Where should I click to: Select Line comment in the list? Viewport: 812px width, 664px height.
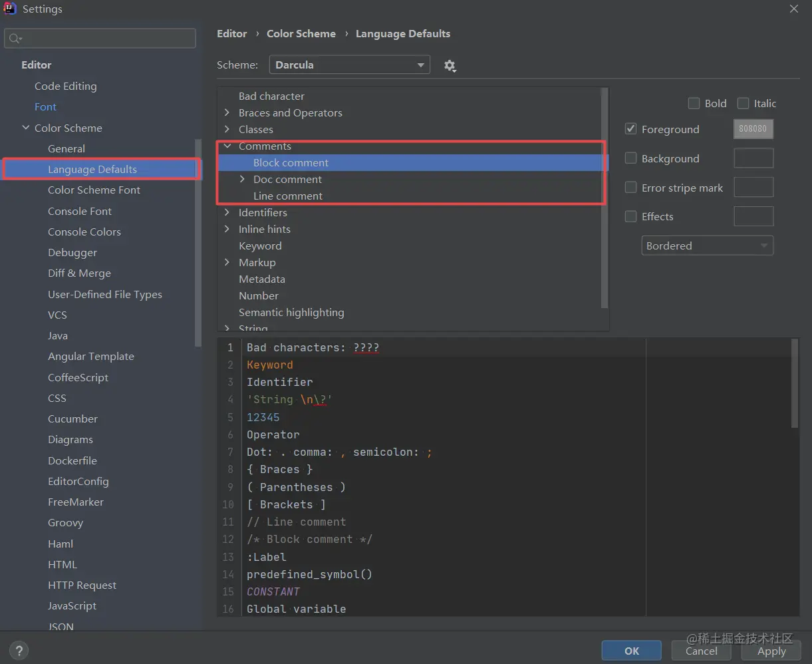[x=288, y=196]
